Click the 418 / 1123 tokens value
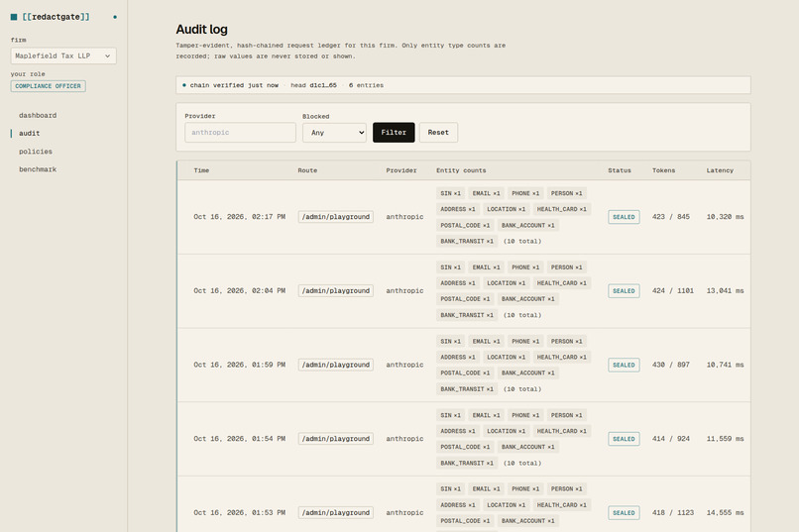The image size is (799, 532). (x=673, y=512)
